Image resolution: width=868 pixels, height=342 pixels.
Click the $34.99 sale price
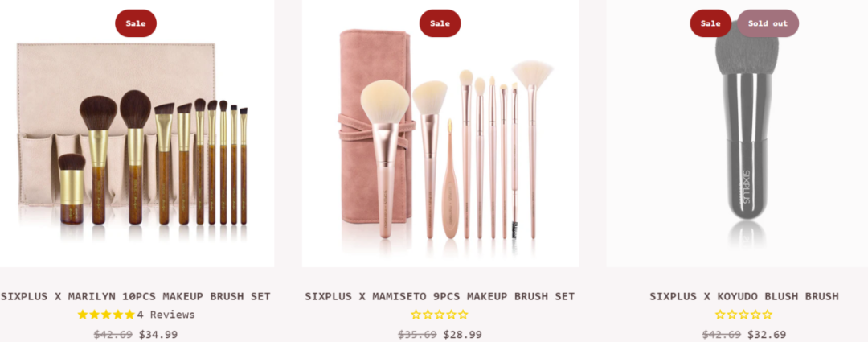point(158,334)
